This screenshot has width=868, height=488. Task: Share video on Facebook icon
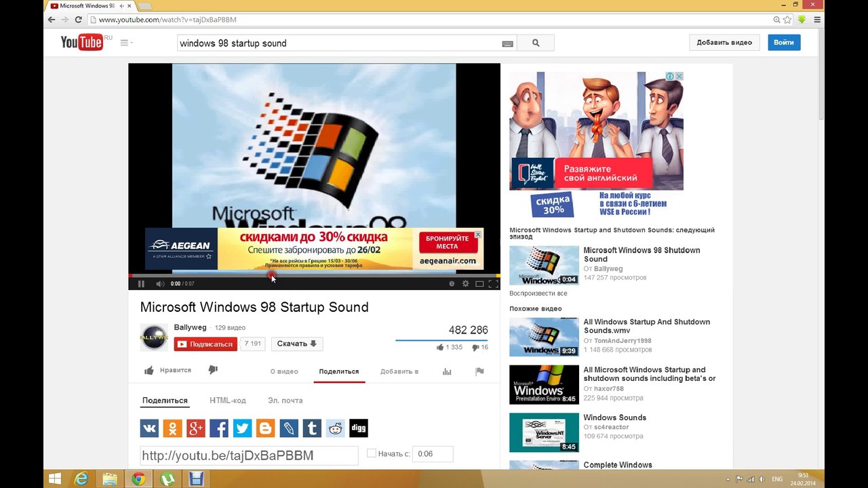(x=219, y=428)
